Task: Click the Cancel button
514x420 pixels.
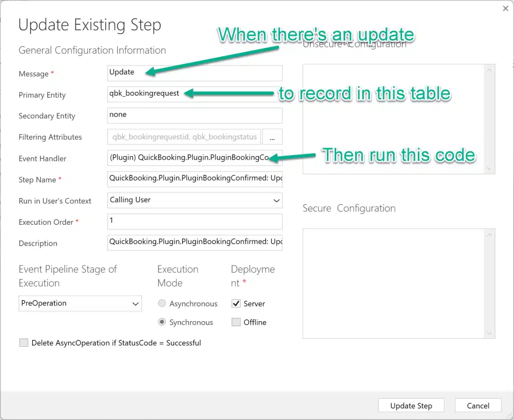Action: pyautogui.click(x=477, y=405)
